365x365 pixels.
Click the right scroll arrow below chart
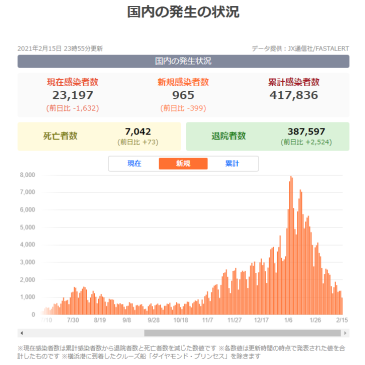(345, 333)
